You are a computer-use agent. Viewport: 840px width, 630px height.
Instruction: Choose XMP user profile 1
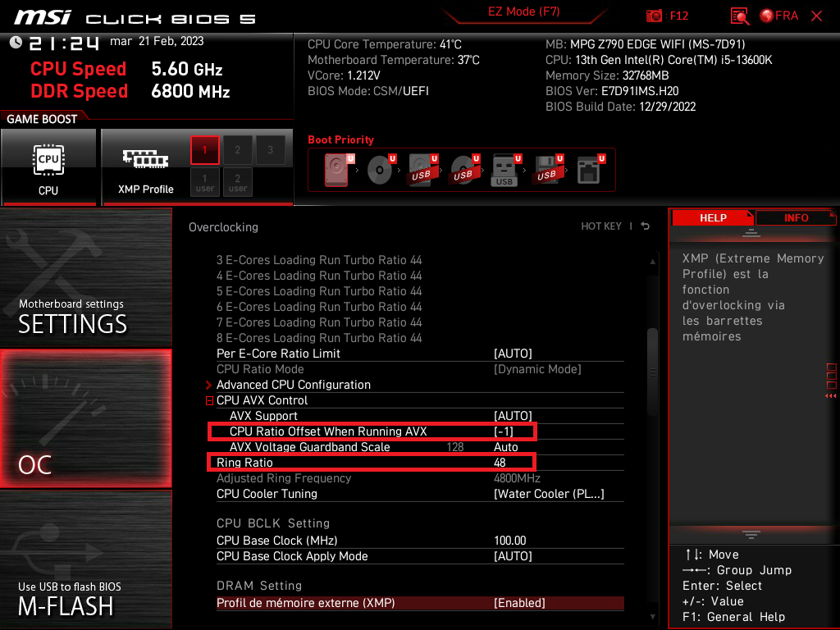pos(204,182)
